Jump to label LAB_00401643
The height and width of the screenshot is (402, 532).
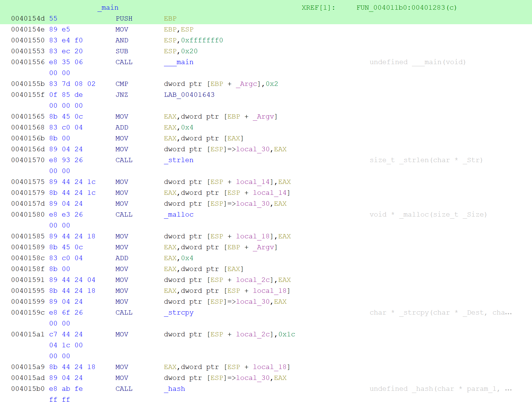(x=189, y=95)
